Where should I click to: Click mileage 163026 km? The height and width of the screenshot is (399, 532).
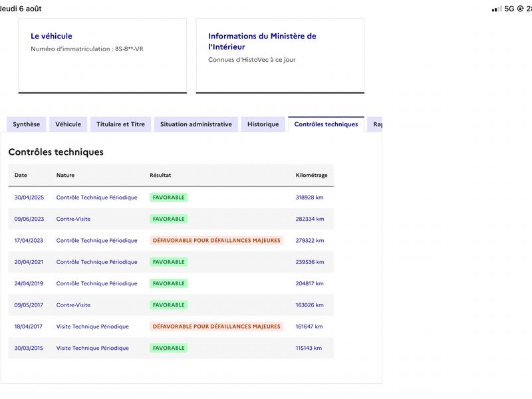tap(309, 305)
